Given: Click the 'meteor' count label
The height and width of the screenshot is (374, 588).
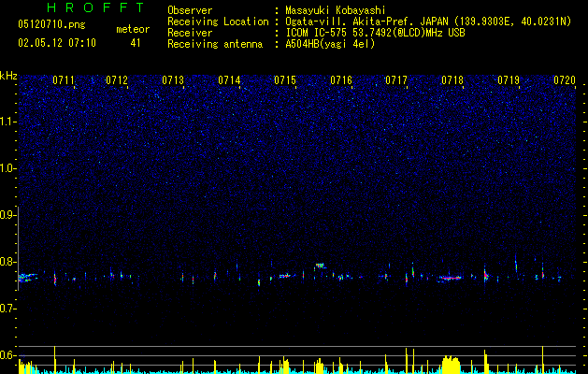Looking at the screenshot, I should point(133,29).
